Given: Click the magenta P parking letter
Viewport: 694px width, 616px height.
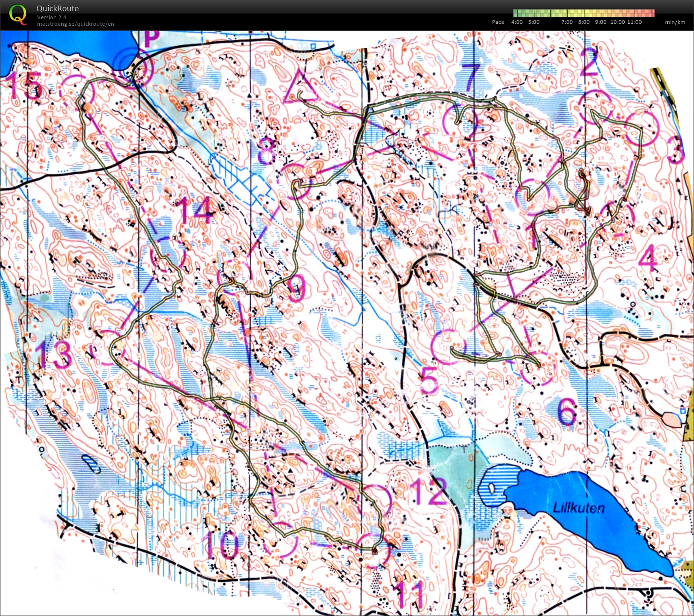Looking at the screenshot, I should 152,39.
